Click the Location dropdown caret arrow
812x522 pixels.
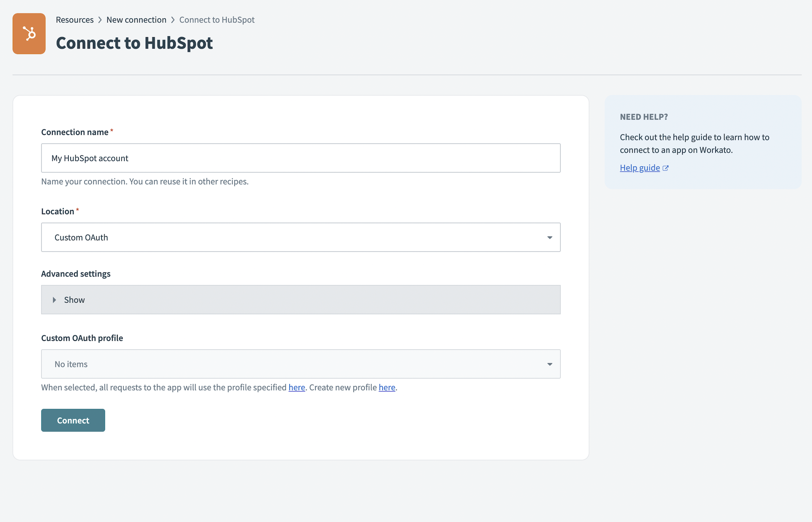(x=550, y=238)
